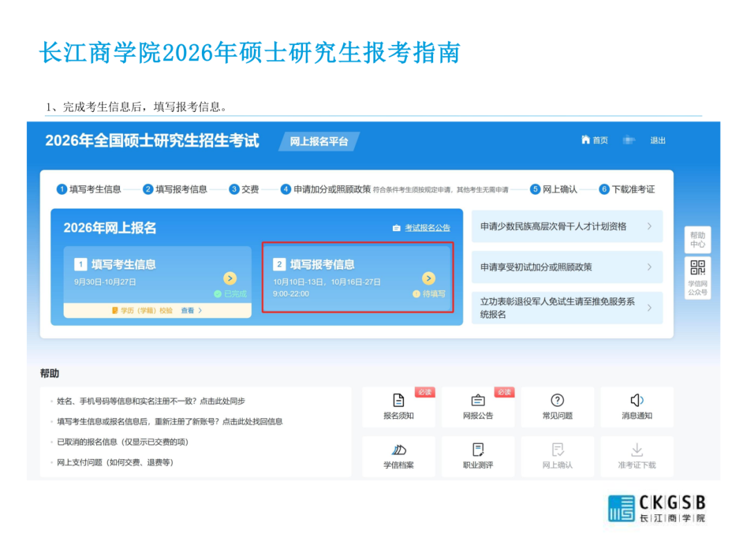Click 退出 to log out
This screenshot has width=747, height=560.
658,140
